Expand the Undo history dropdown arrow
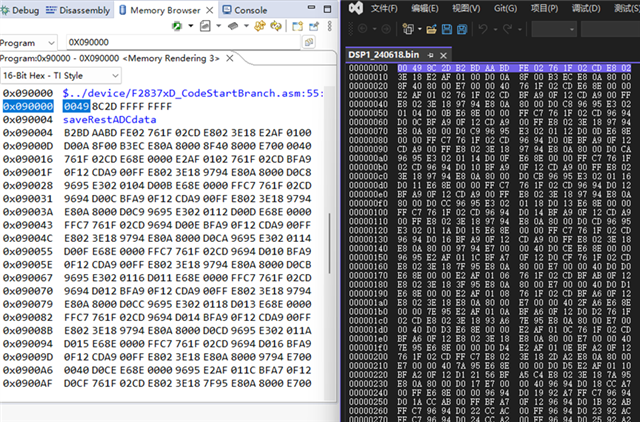640x422 pixels. (495, 29)
